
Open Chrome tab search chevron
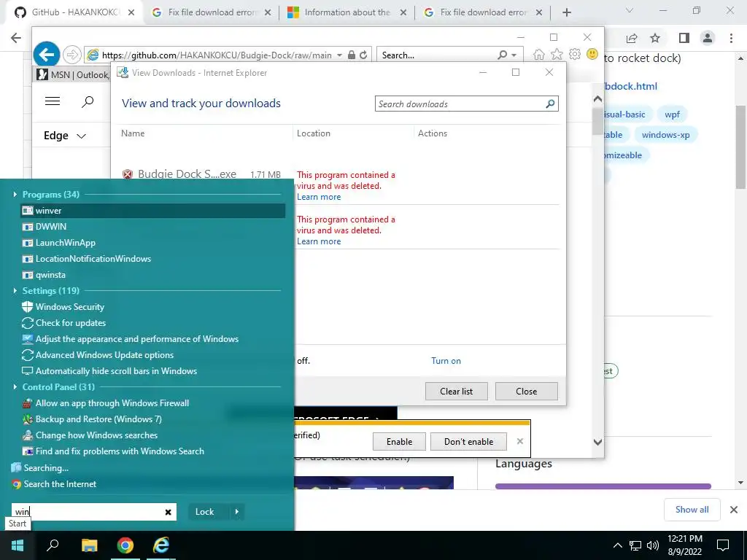pyautogui.click(x=630, y=10)
